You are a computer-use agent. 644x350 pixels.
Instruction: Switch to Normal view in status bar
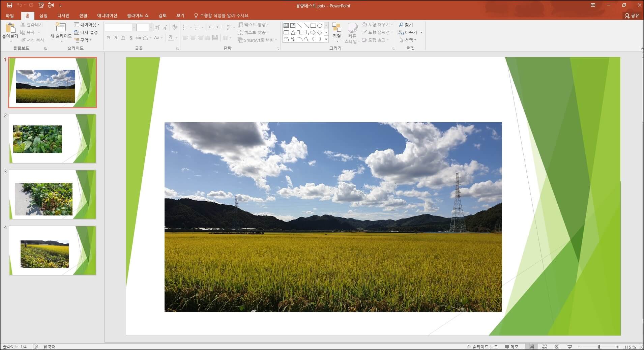531,347
